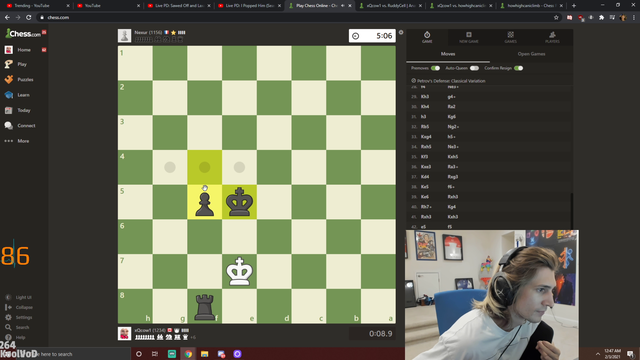Click opponent name Nexur (1156)
Screen dimensions: 640x360
click(148, 32)
